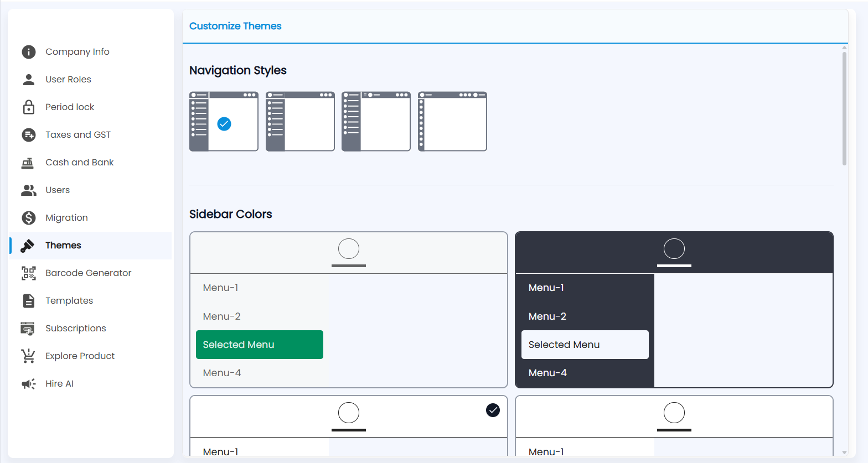Open Migration via the dollar icon
Image resolution: width=868 pixels, height=463 pixels.
[29, 218]
